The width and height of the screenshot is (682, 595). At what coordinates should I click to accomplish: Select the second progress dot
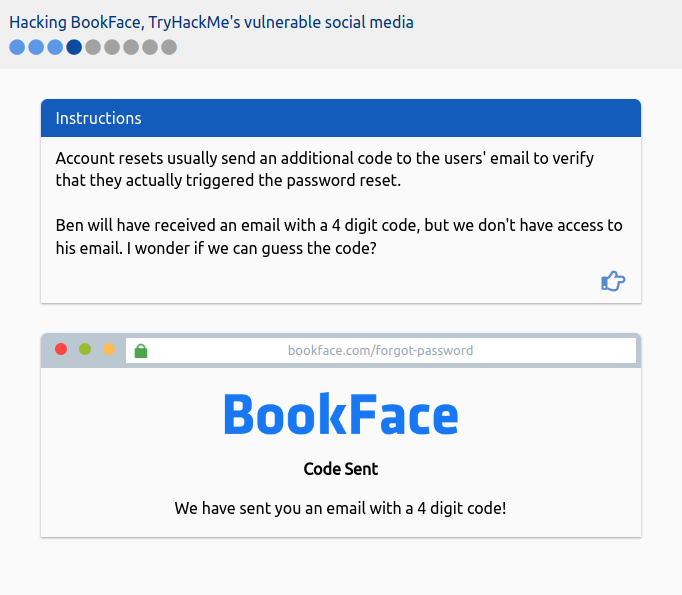tap(36, 47)
